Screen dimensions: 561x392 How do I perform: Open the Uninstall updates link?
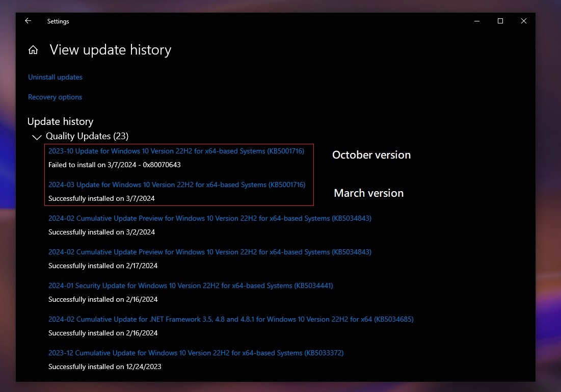pyautogui.click(x=55, y=77)
